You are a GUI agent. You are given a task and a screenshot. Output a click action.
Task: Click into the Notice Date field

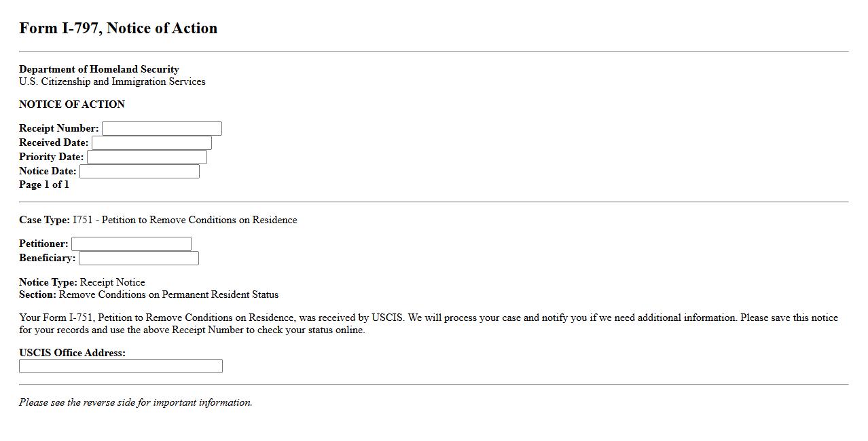tap(139, 172)
